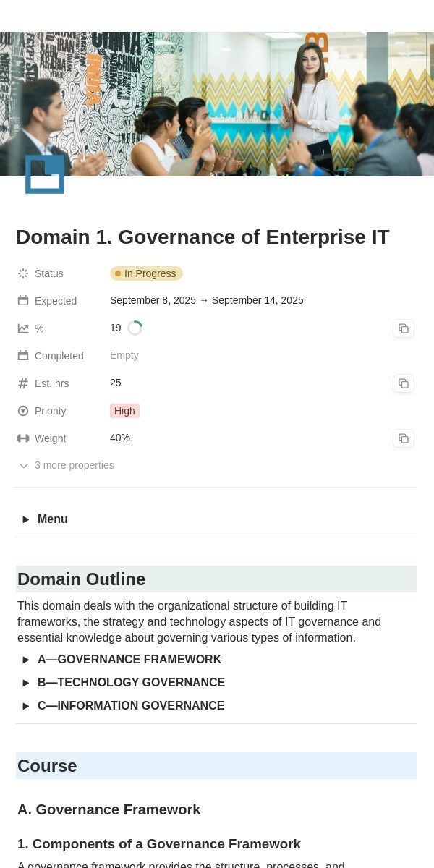Screen dimensions: 434x868
Task: Click the Weight dumbbell icon
Action: tap(23, 438)
